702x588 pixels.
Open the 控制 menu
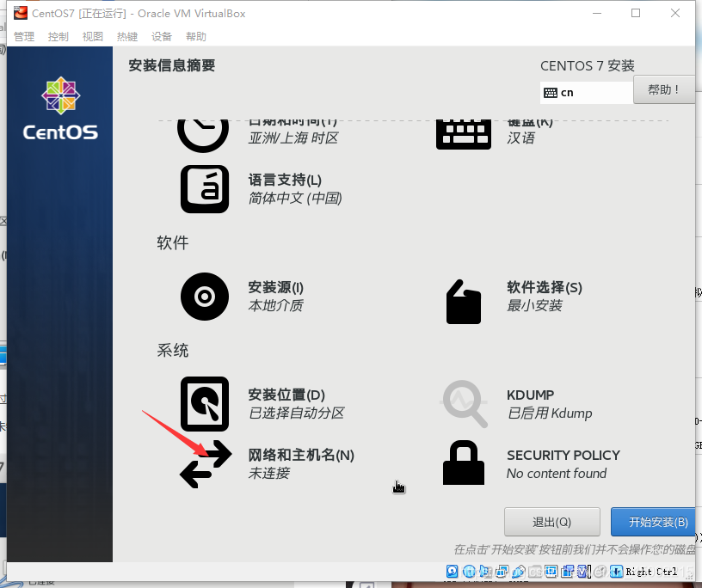tap(58, 36)
